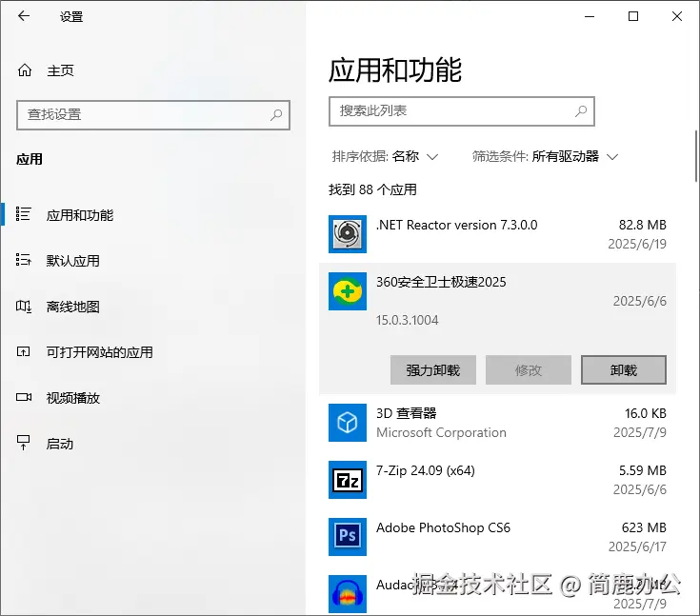
Task: Click the 视频播放 camera icon
Action: click(24, 397)
